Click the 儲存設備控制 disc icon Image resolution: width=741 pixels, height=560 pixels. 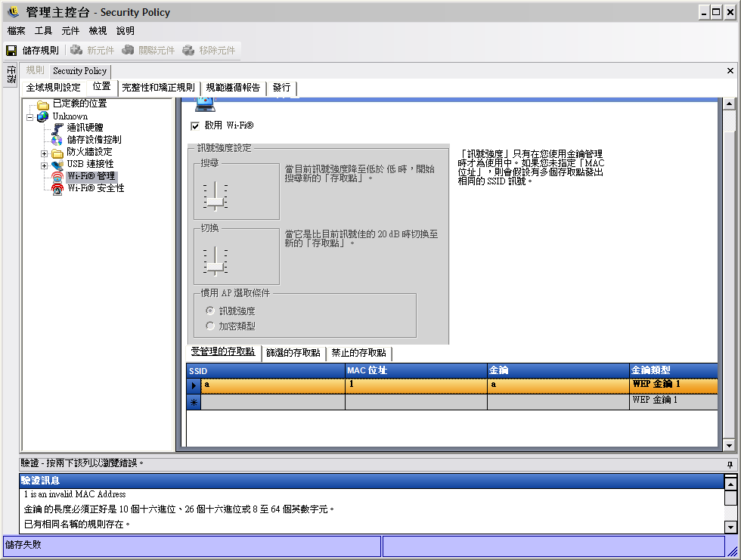tap(57, 140)
